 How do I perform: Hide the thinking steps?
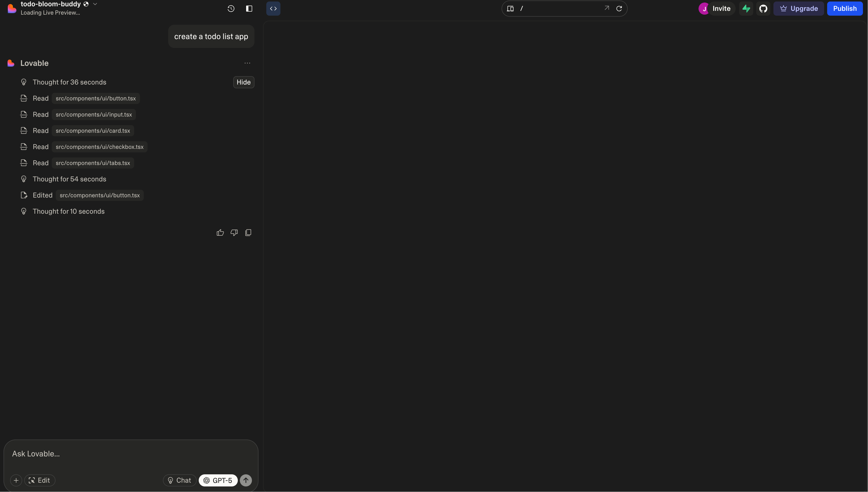tap(244, 82)
